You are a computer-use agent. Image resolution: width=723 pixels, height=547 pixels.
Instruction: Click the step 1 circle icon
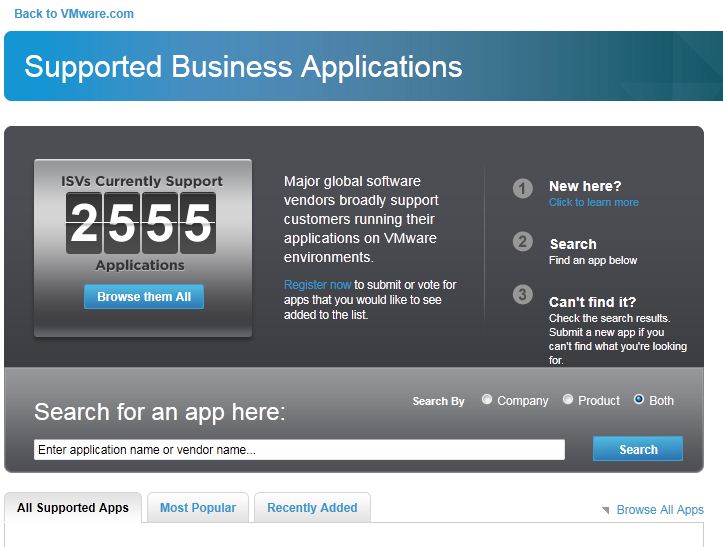tap(522, 188)
